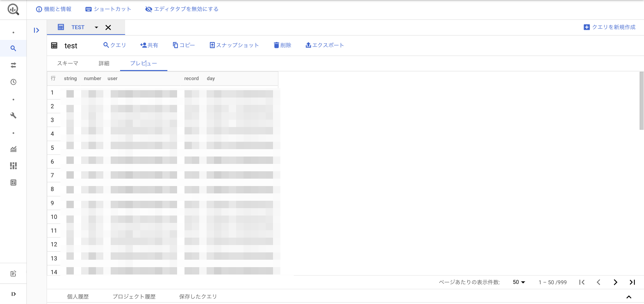The height and width of the screenshot is (304, 644).
Task: Click the Query button for test table
Action: (x=114, y=45)
